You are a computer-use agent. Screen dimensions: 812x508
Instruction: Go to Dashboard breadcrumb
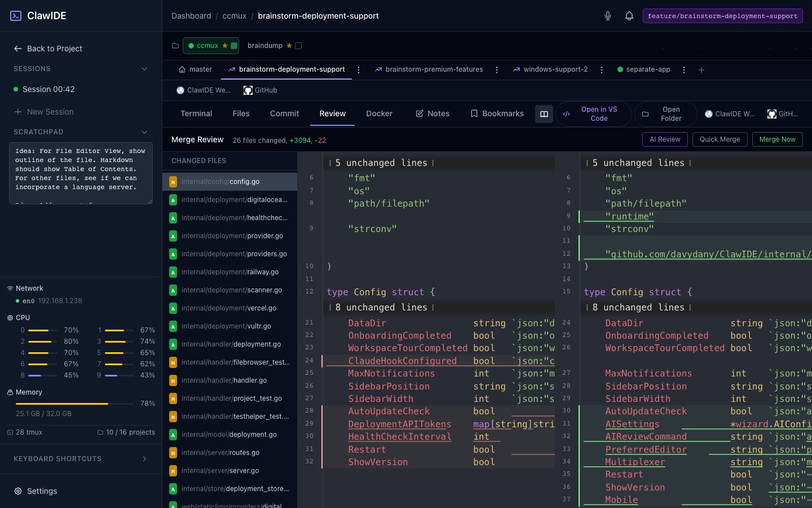point(191,16)
